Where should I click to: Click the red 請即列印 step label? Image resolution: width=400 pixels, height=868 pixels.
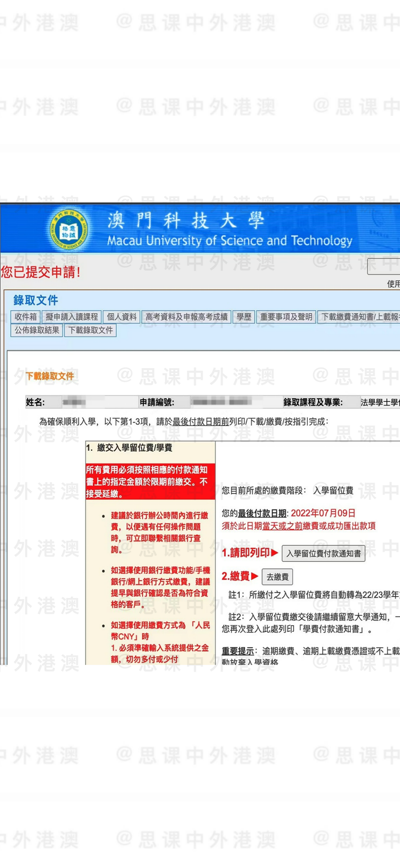[250, 553]
